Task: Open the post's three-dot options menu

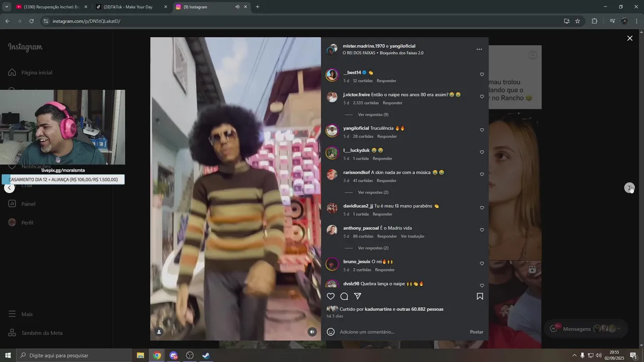Action: 479,49
